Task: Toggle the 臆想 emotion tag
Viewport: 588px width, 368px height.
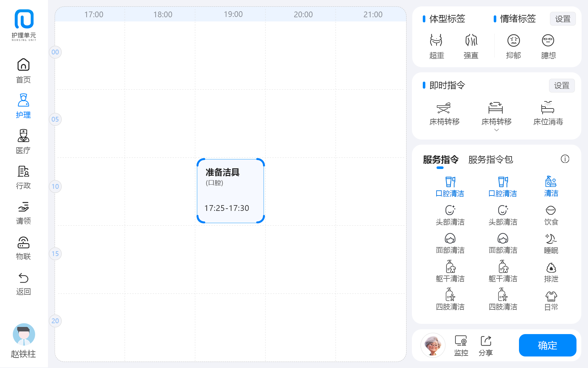Action: (548, 47)
